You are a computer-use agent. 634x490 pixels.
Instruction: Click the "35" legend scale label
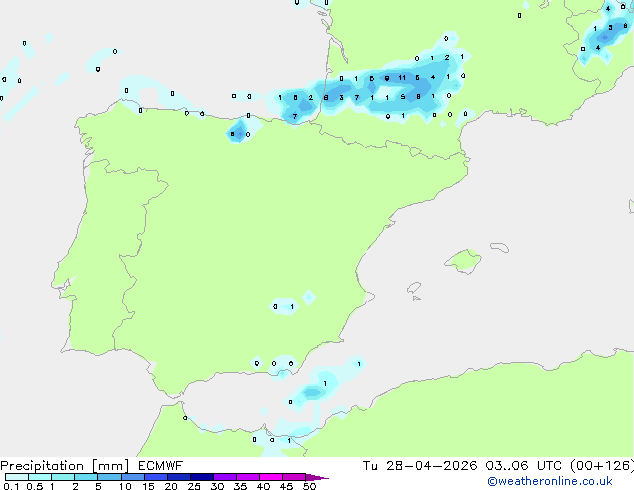point(240,486)
